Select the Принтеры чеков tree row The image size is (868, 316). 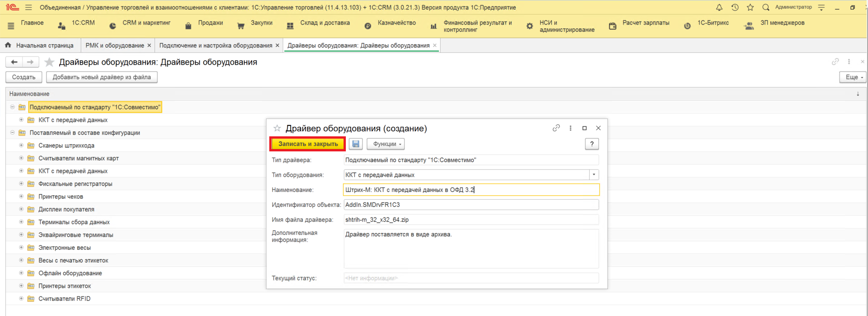[x=61, y=197]
